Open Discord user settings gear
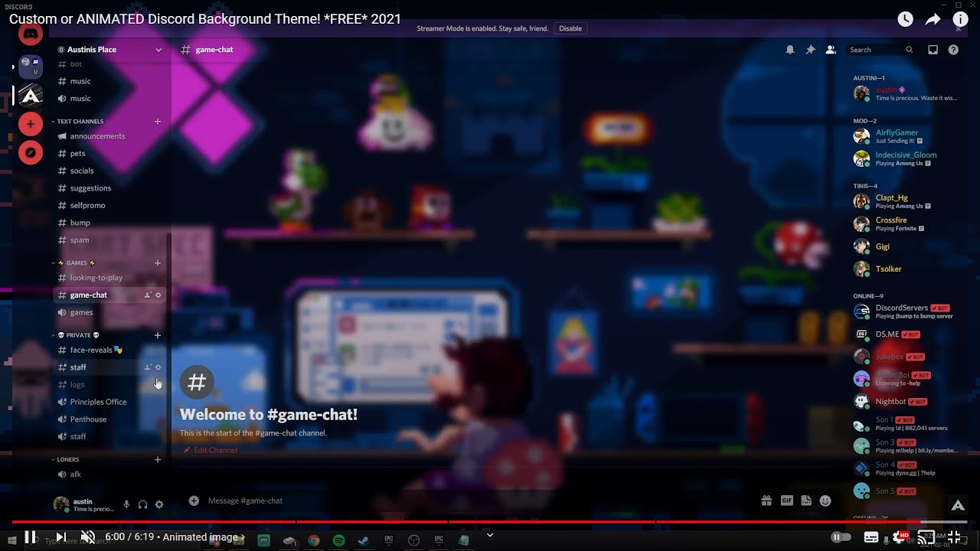Screen dimensions: 980x551 pyautogui.click(x=159, y=504)
